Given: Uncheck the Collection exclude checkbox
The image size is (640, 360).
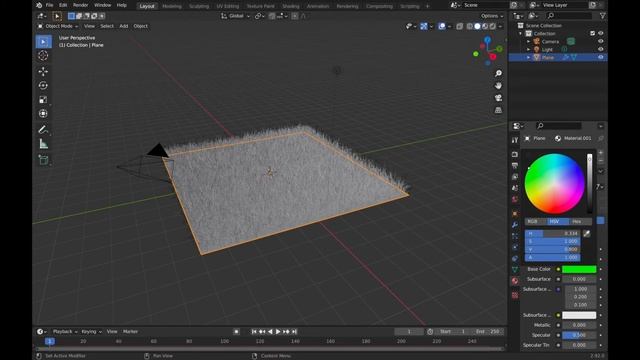Looking at the screenshot, I should [x=592, y=33].
